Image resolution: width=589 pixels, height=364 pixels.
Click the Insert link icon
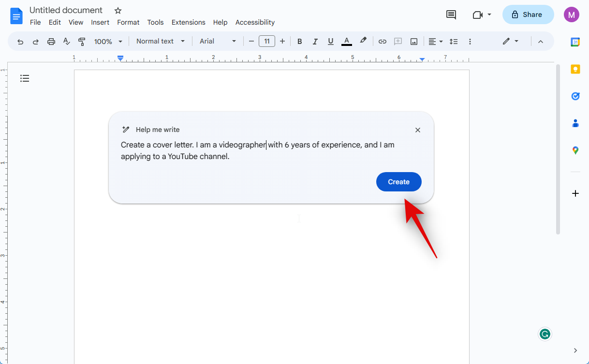382,42
